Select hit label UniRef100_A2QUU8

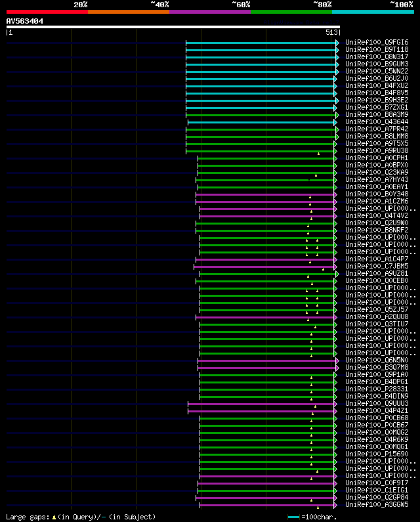pos(377,317)
